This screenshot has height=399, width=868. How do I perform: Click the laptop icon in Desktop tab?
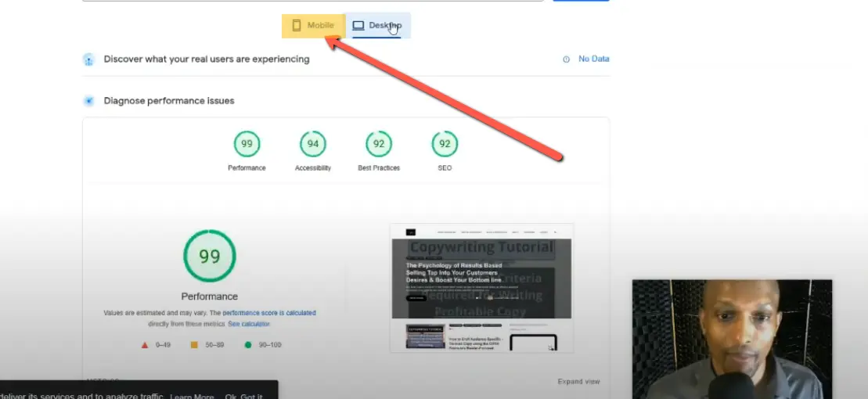click(358, 26)
